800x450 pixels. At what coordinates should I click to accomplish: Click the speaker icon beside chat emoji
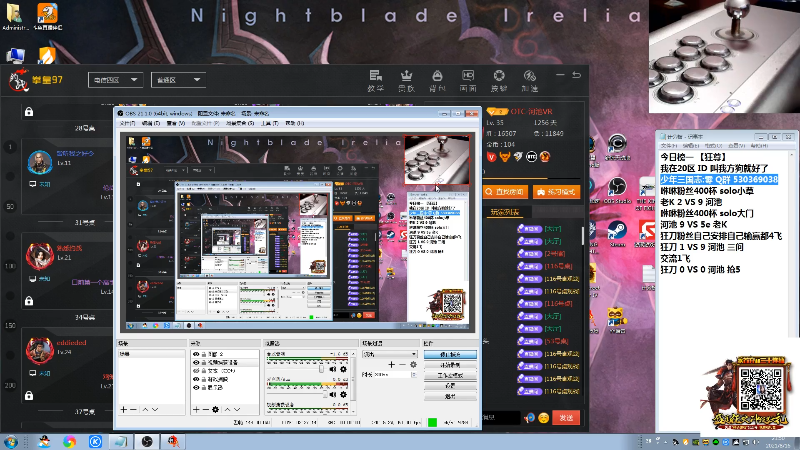coord(530,418)
